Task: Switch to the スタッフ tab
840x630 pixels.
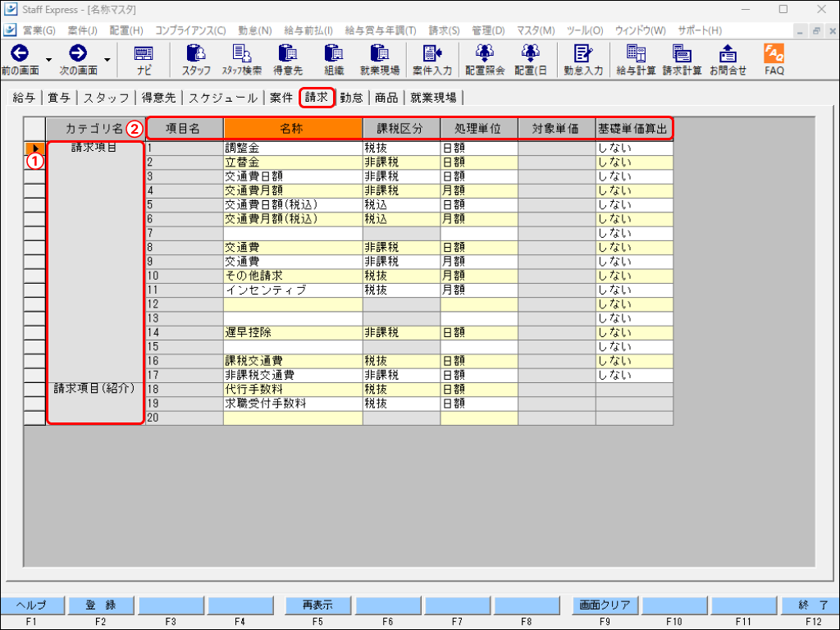Action: (x=106, y=98)
